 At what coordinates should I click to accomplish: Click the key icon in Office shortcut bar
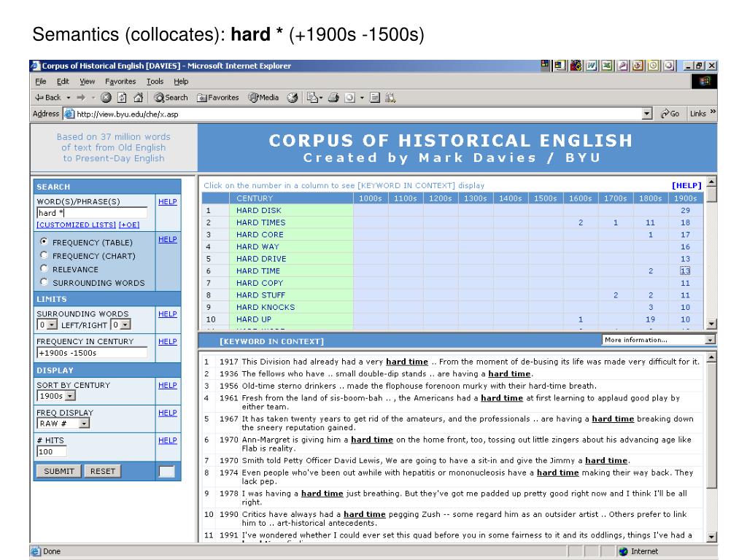point(623,66)
